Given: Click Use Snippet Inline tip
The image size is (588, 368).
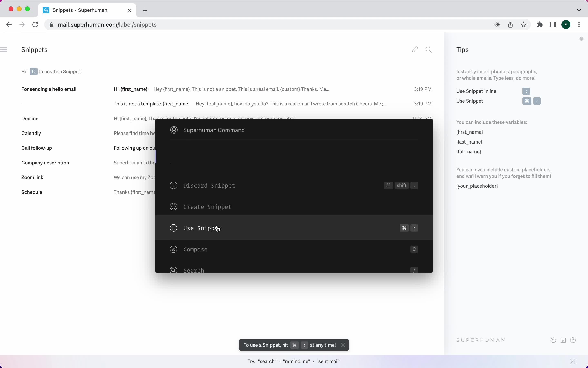Looking at the screenshot, I should [x=476, y=91].
